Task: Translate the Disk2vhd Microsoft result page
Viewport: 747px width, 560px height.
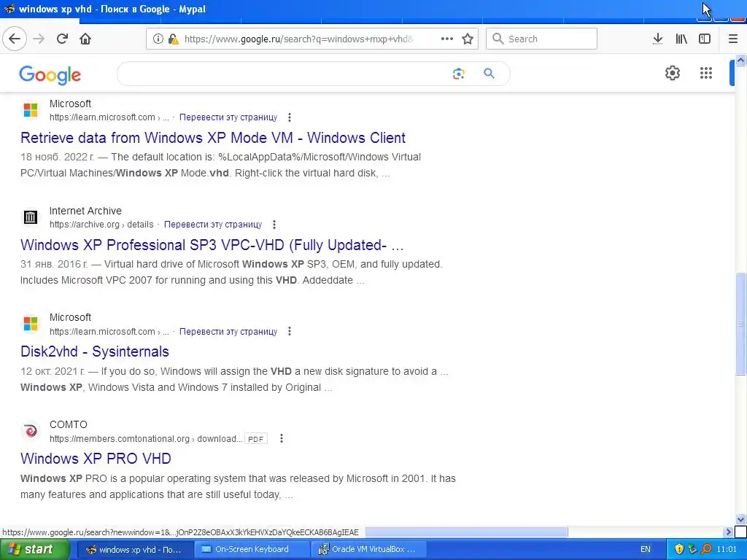Action: click(x=228, y=332)
